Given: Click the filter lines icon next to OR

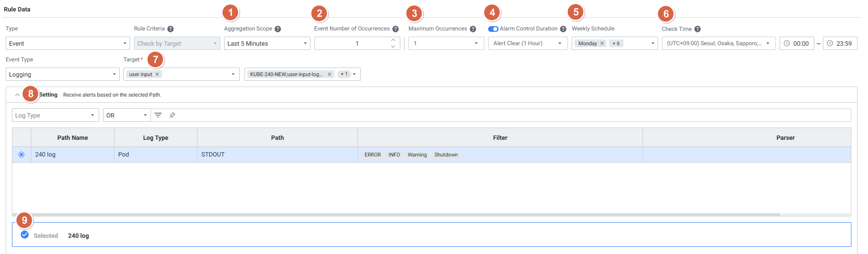Looking at the screenshot, I should 158,115.
